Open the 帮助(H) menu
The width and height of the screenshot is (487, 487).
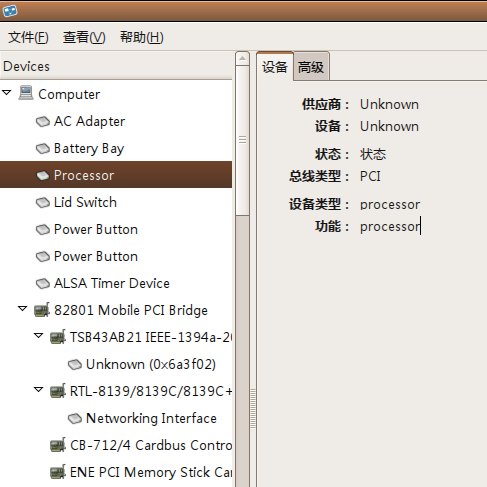click(142, 37)
